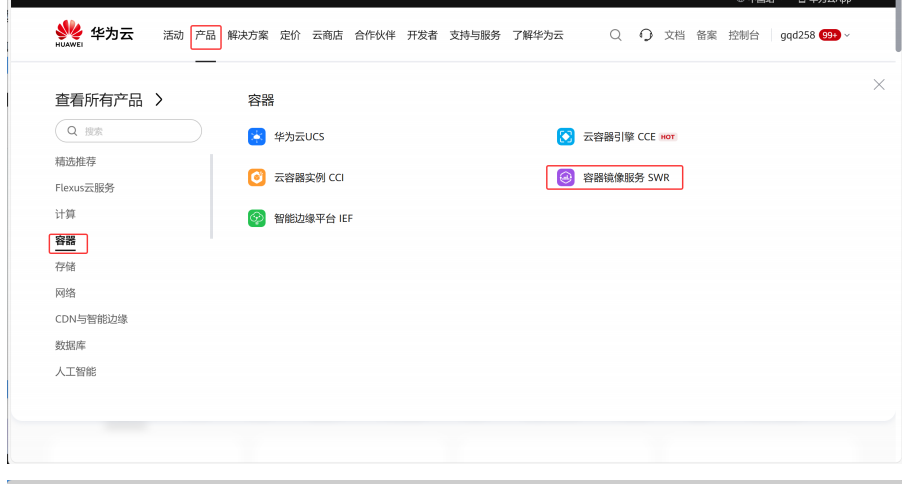
Task: Select 精选推荐 category
Action: tap(75, 162)
